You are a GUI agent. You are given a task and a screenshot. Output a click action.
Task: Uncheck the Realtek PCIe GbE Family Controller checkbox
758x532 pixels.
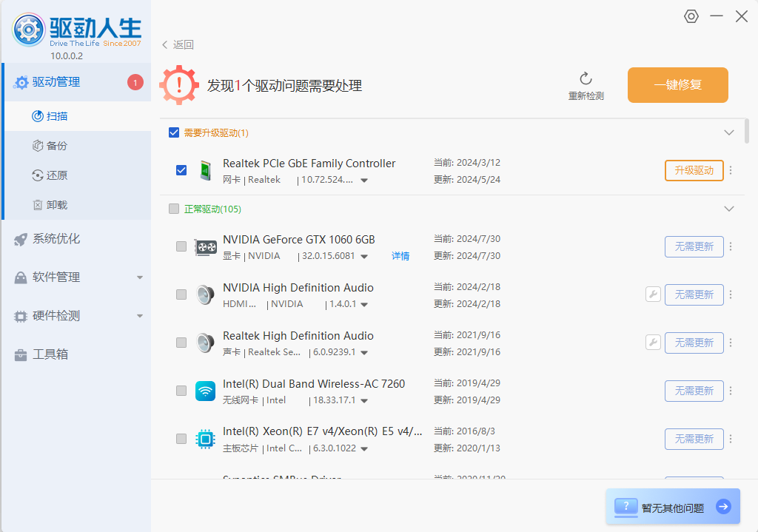click(x=181, y=170)
